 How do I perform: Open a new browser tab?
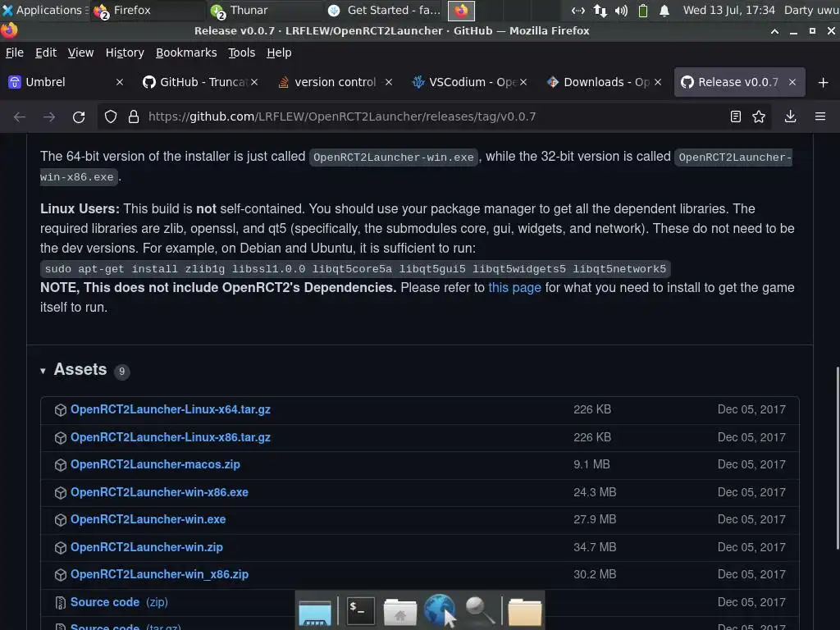coord(824,83)
